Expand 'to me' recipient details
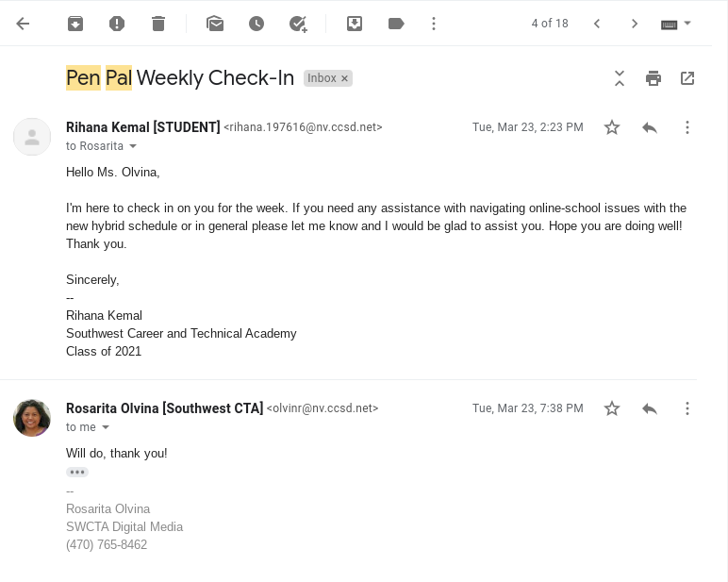 pyautogui.click(x=106, y=427)
